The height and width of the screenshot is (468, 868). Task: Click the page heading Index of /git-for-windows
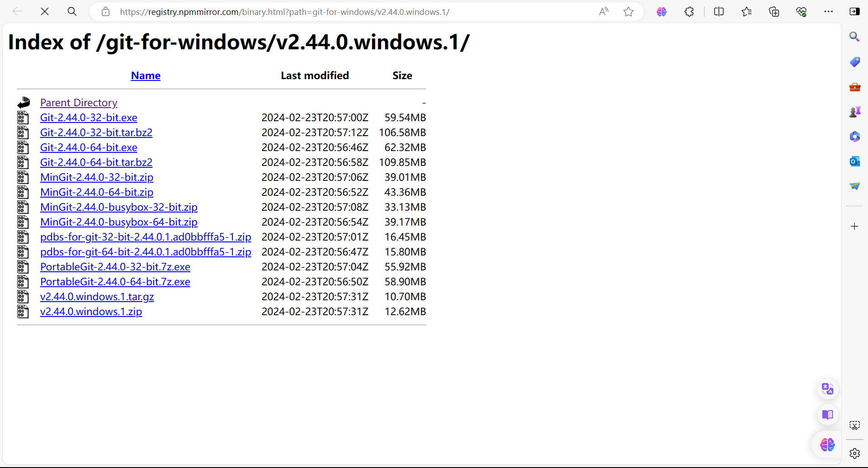point(239,42)
